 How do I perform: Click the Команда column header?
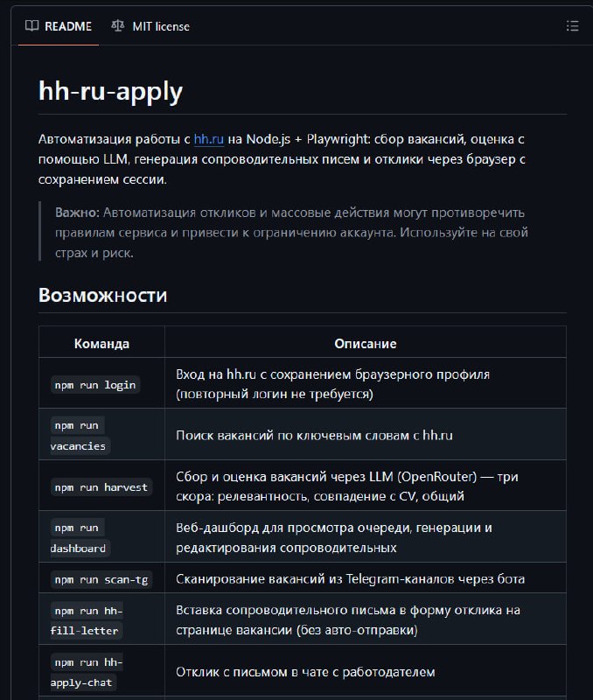pos(101,344)
